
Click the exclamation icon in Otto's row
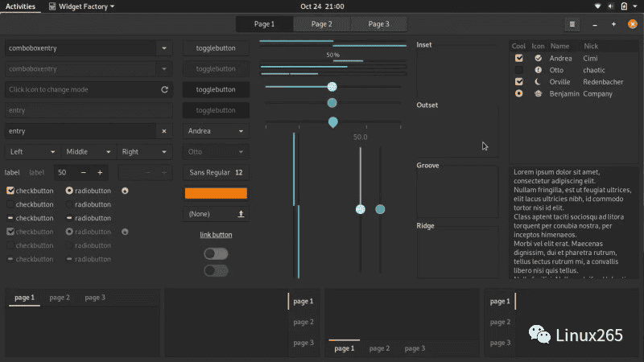538,70
